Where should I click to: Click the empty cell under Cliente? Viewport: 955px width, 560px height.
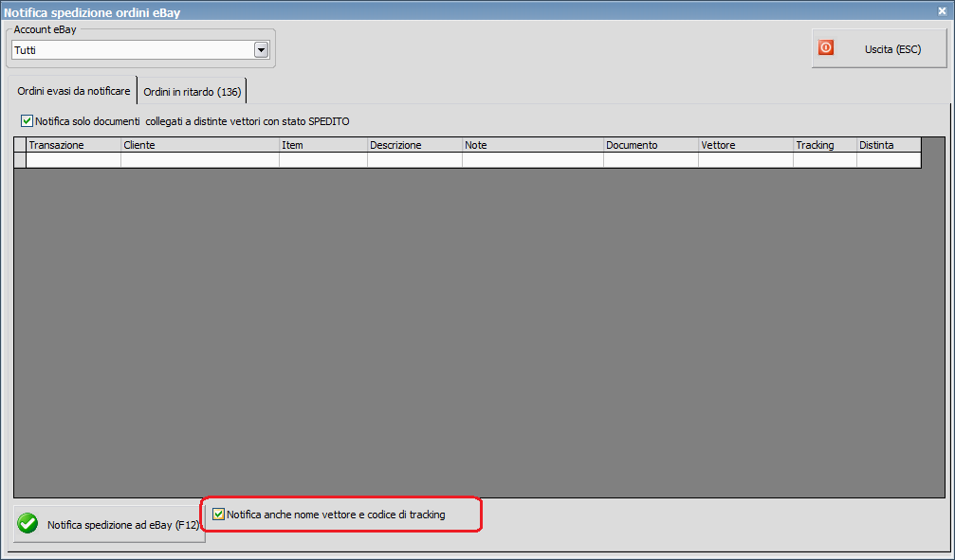coord(200,159)
